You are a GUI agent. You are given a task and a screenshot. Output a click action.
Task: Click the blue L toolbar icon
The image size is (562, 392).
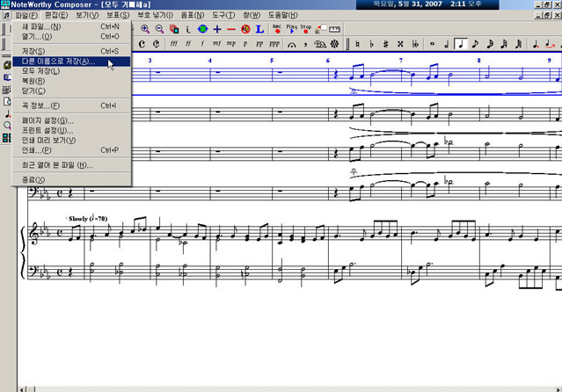tap(259, 29)
